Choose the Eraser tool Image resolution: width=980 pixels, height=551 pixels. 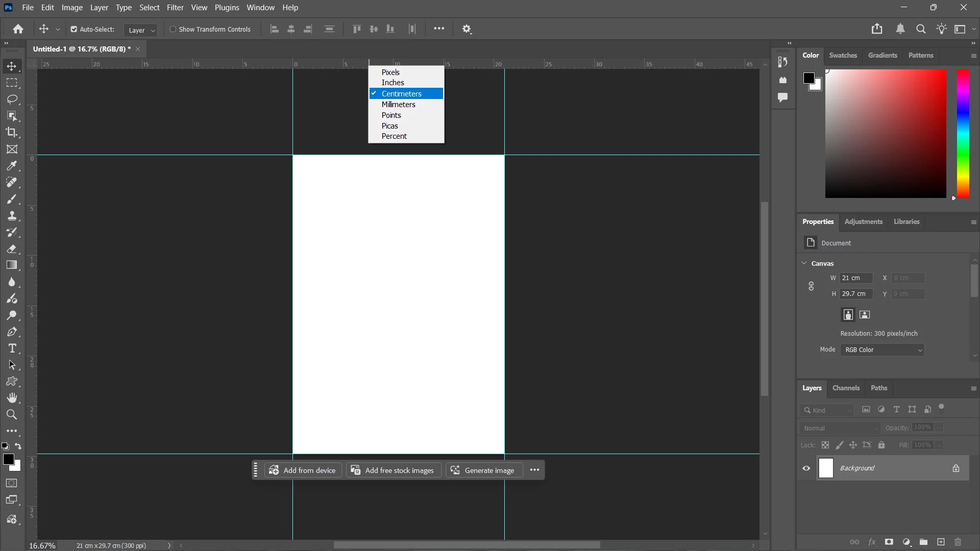pos(12,249)
